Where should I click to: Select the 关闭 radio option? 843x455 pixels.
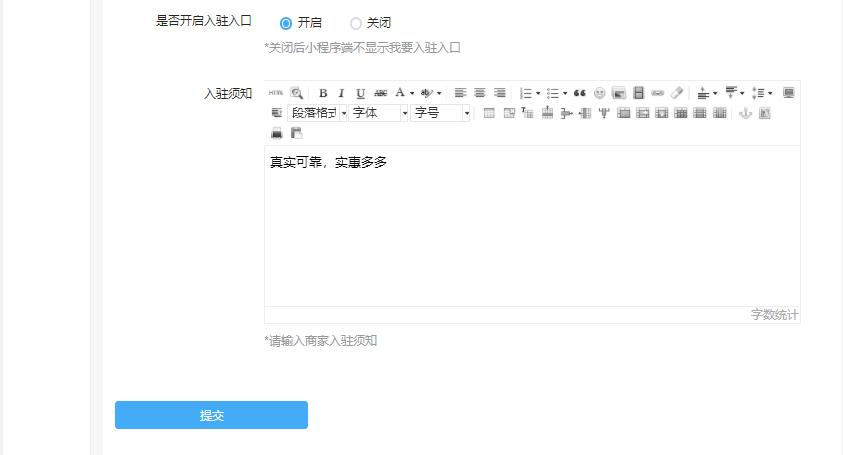[x=355, y=23]
